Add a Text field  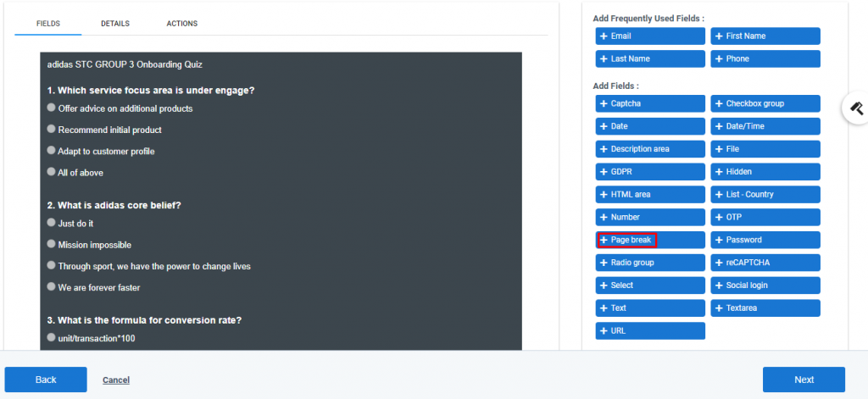[650, 308]
